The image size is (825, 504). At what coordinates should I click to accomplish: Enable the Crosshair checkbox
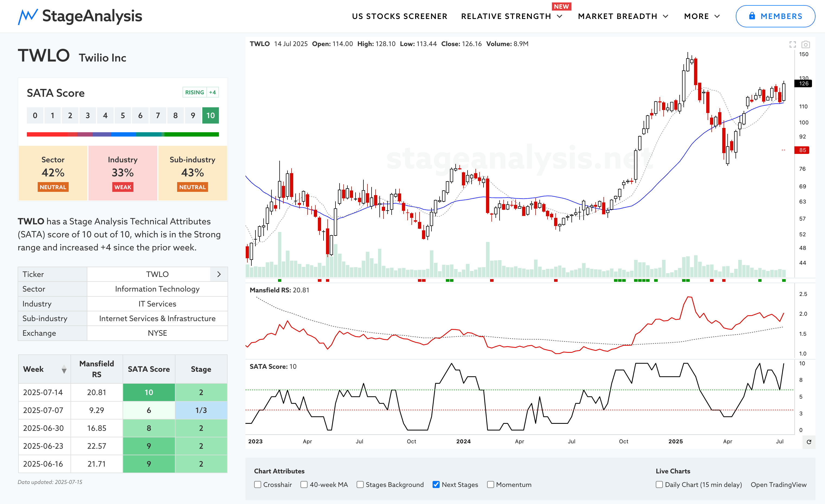[x=257, y=484]
